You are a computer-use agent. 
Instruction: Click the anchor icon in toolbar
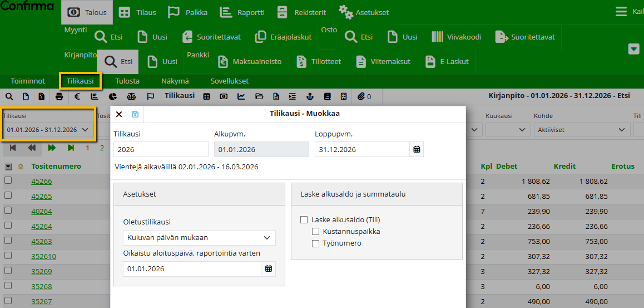point(310,96)
